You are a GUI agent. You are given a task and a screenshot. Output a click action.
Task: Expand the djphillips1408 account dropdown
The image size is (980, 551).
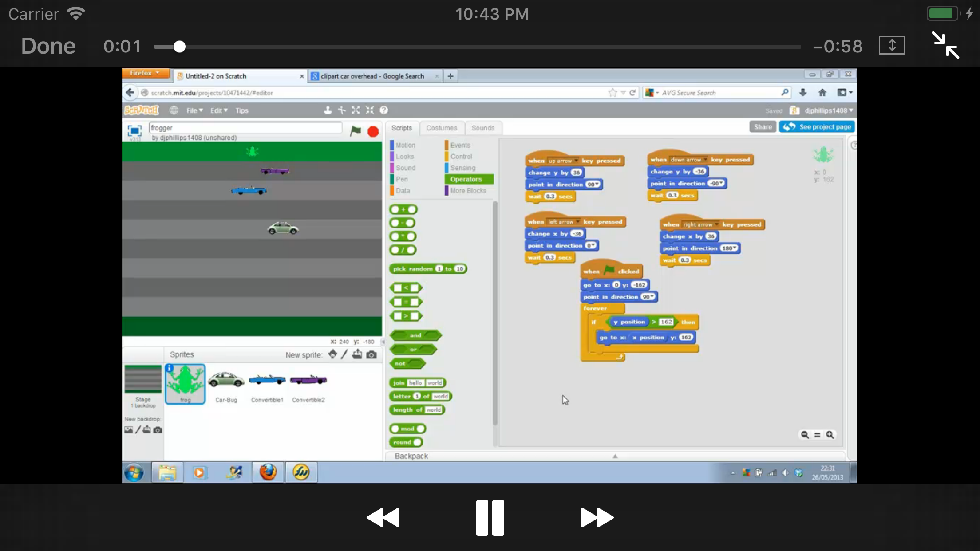click(x=828, y=110)
